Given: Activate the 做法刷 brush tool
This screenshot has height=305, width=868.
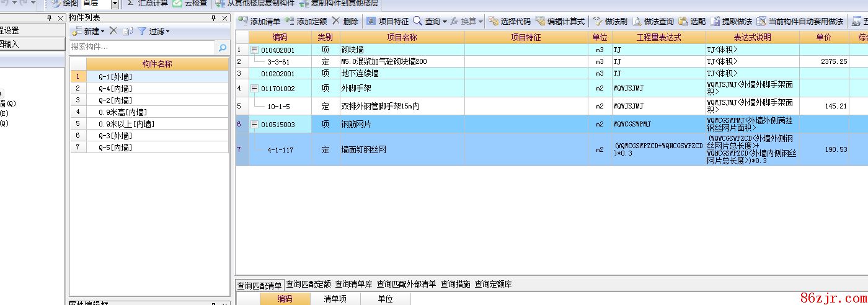Looking at the screenshot, I should 598,21.
